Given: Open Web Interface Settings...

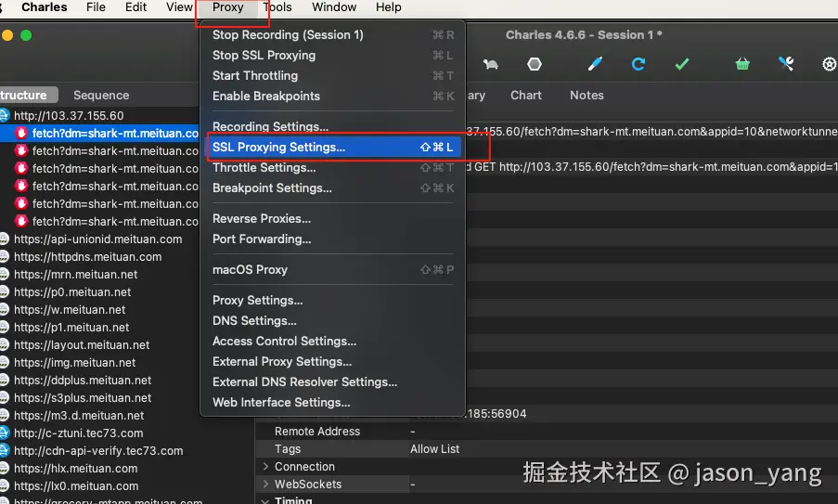Looking at the screenshot, I should 332,403.
